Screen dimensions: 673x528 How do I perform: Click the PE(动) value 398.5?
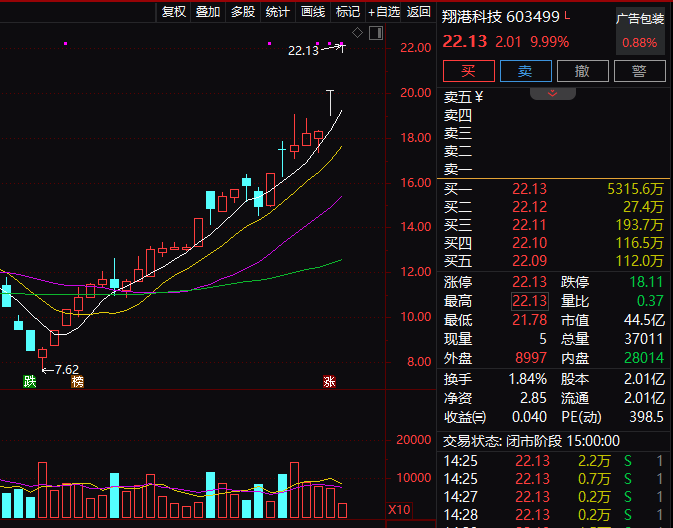pyautogui.click(x=646, y=417)
